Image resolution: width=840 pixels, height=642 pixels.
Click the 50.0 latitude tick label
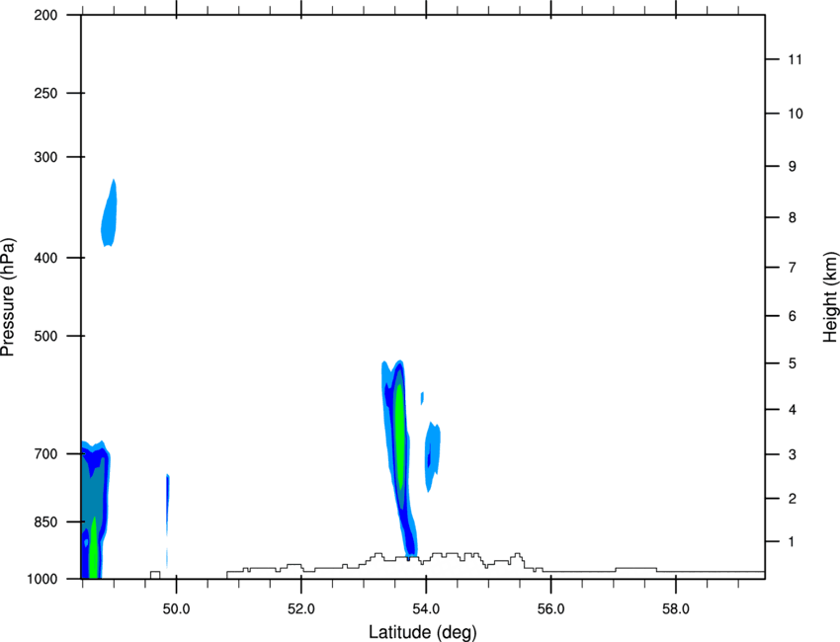tap(176, 609)
